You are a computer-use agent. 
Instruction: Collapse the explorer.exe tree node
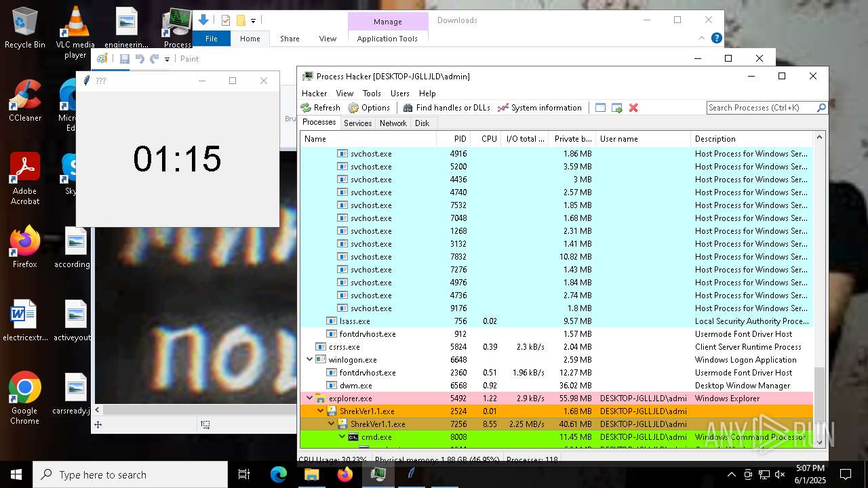coord(310,399)
